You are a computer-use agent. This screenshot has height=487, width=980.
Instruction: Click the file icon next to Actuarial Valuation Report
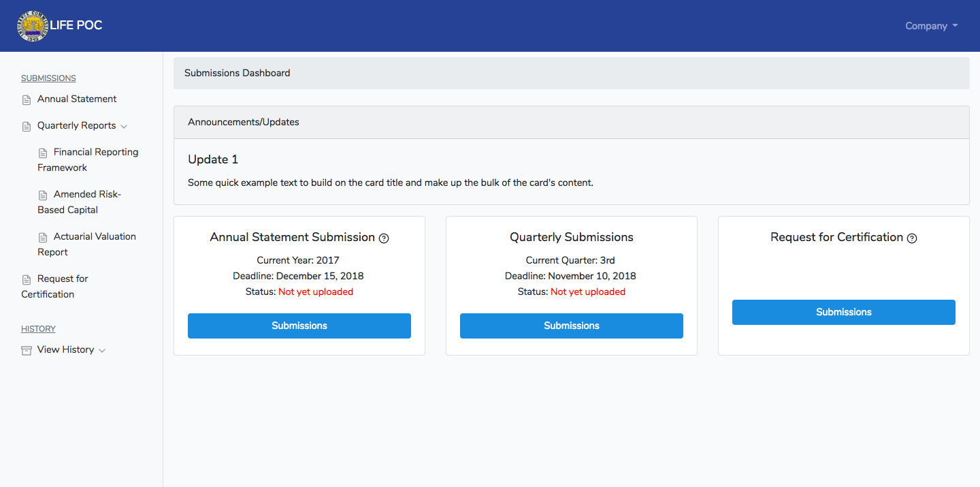click(x=43, y=238)
